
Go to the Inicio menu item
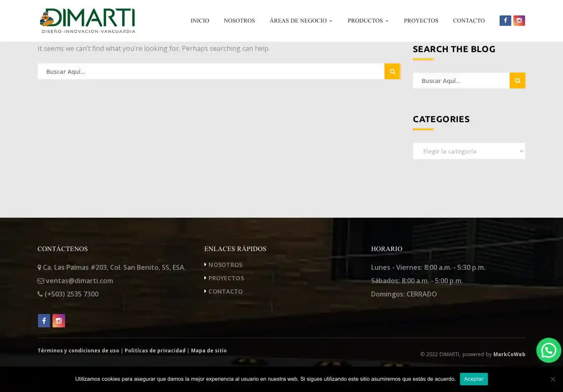pyautogui.click(x=200, y=20)
